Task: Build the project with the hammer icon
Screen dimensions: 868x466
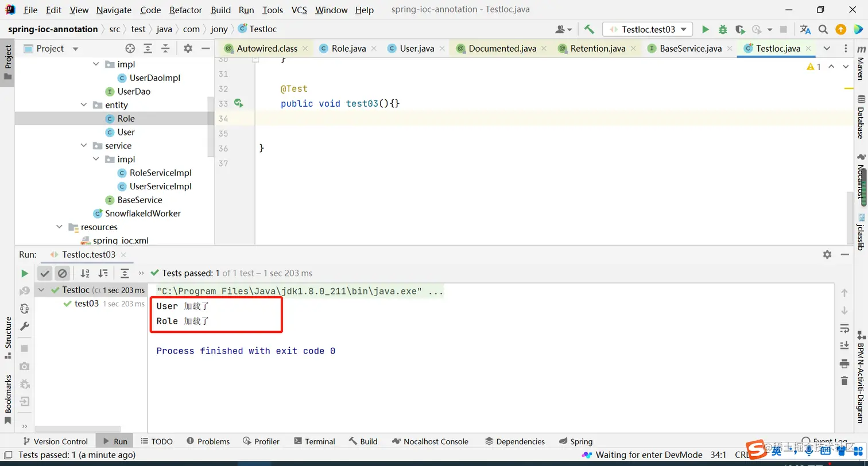Action: (x=589, y=29)
